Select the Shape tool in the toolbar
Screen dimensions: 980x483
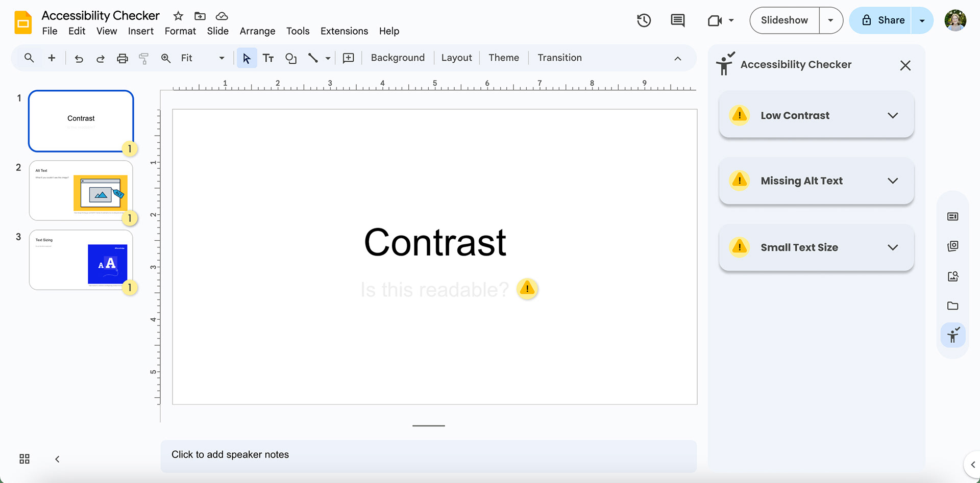click(291, 58)
